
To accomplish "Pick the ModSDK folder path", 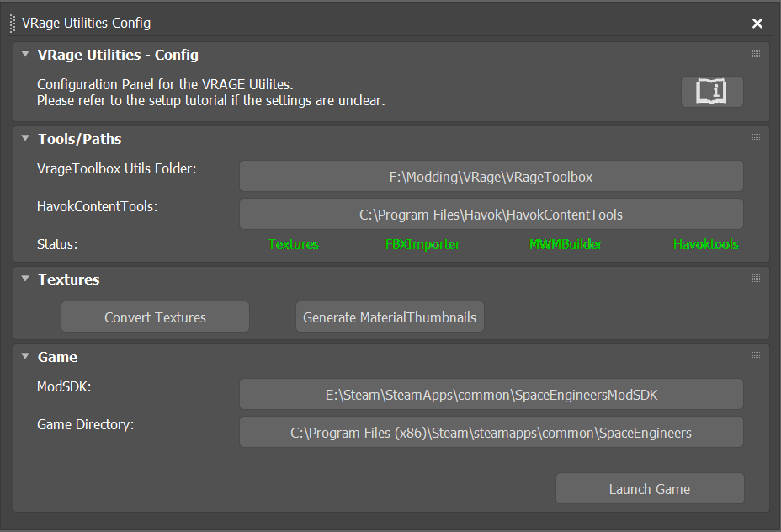I will [491, 395].
